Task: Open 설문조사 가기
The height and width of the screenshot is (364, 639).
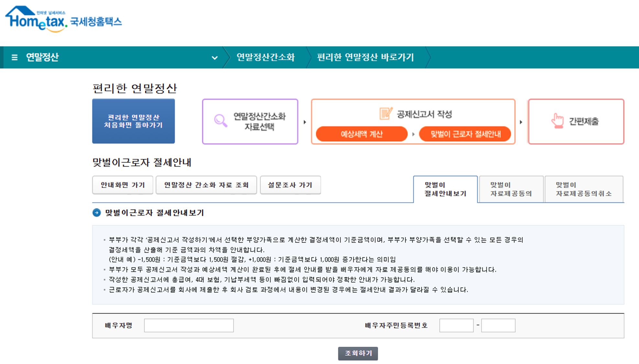Action: (290, 185)
